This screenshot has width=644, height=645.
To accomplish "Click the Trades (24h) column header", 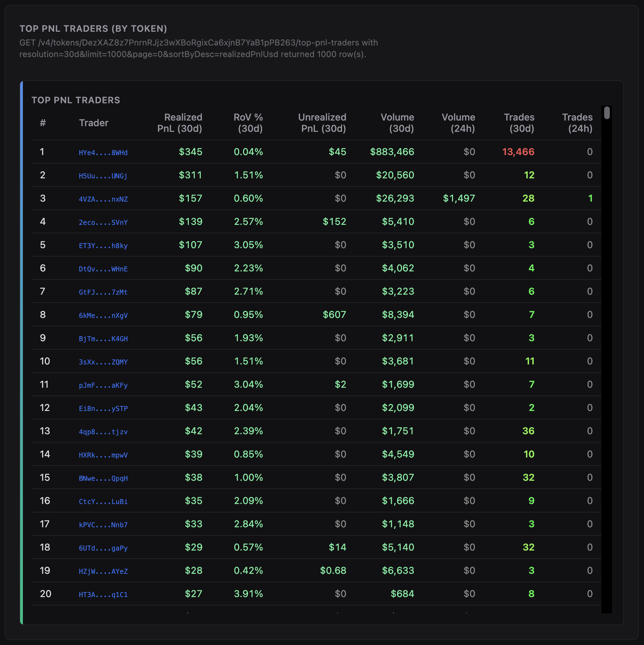I will (x=577, y=123).
